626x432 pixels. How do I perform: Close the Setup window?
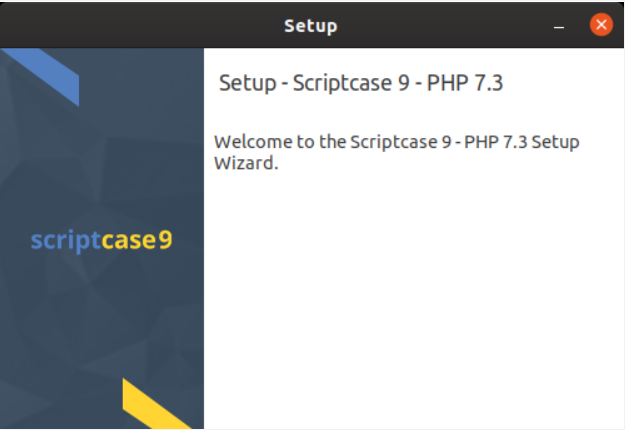[x=601, y=25]
